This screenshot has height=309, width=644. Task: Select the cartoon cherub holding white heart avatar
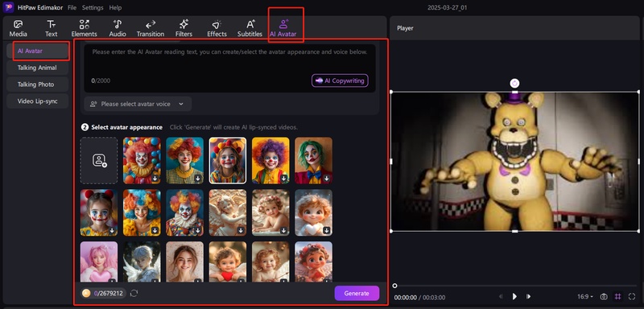tap(313, 212)
